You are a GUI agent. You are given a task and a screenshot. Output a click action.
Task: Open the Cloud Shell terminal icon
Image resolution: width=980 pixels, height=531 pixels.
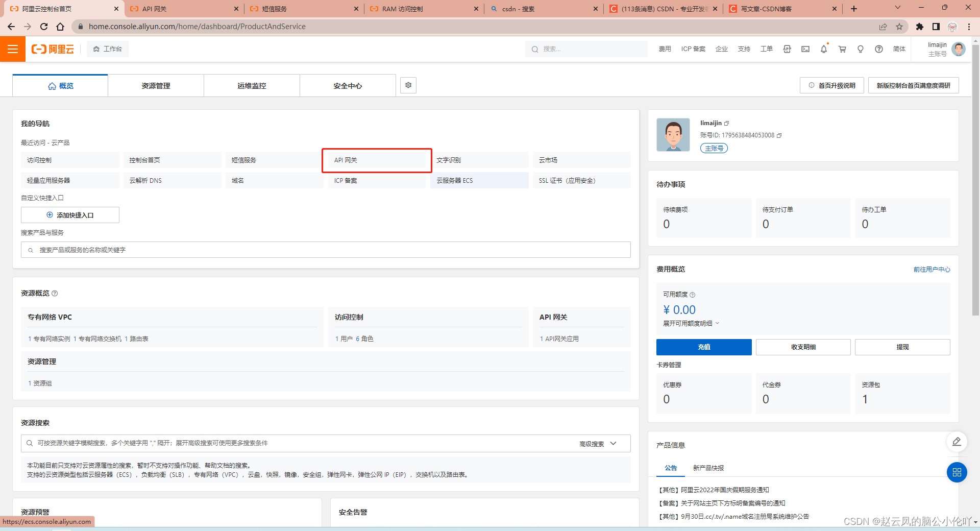pyautogui.click(x=805, y=49)
